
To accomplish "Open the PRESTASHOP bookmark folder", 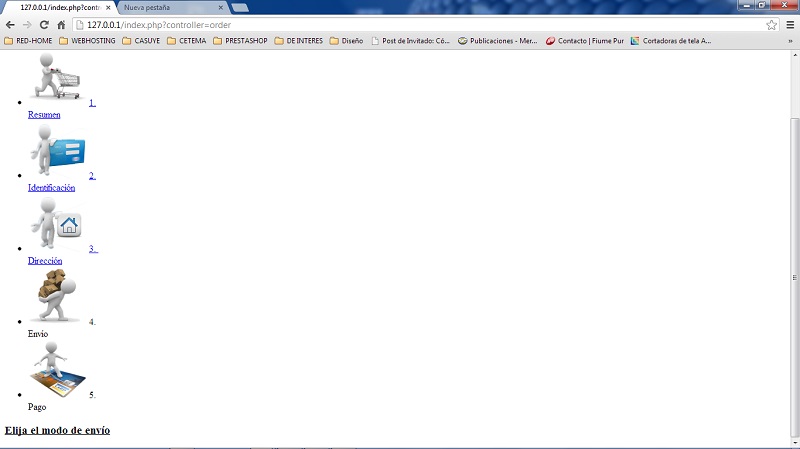I will [x=240, y=41].
